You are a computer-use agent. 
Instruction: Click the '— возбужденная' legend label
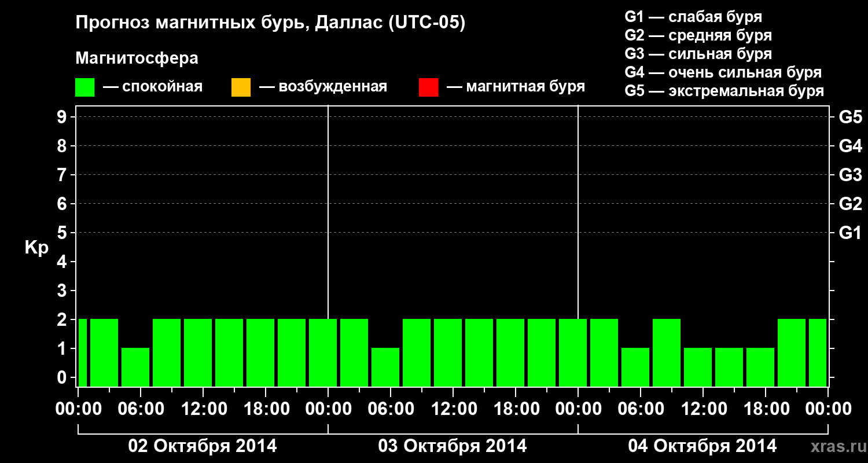point(323,87)
